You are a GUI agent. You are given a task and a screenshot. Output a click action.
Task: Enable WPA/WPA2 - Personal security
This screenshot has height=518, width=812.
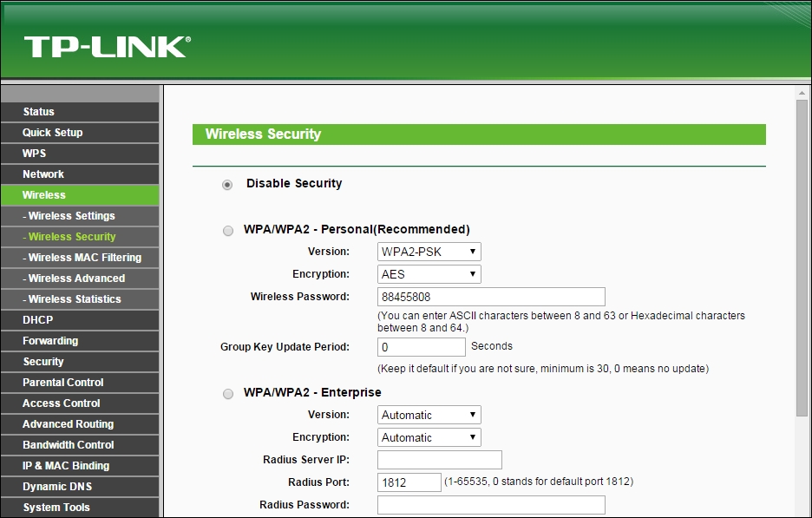(x=228, y=230)
